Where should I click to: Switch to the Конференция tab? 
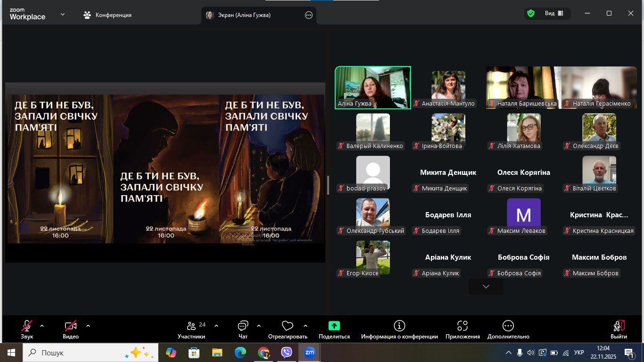coord(108,15)
